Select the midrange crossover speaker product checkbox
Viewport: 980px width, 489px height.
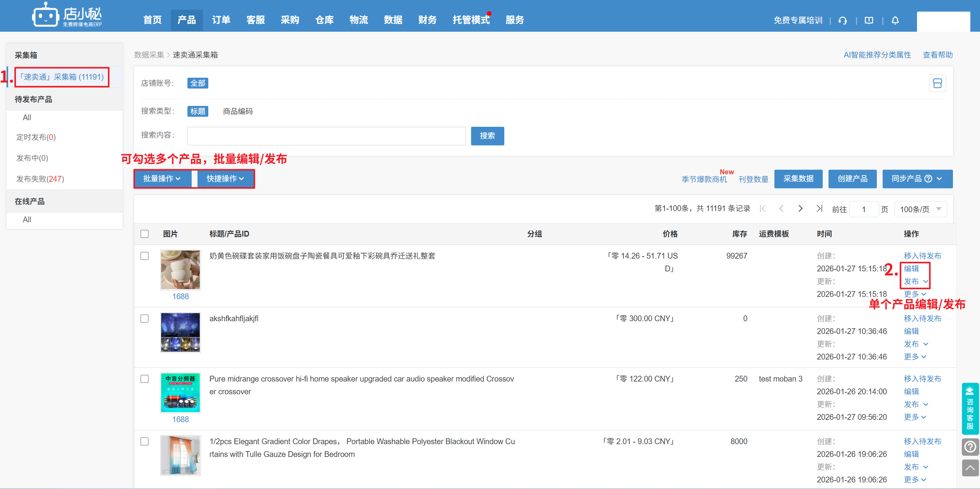[x=145, y=379]
